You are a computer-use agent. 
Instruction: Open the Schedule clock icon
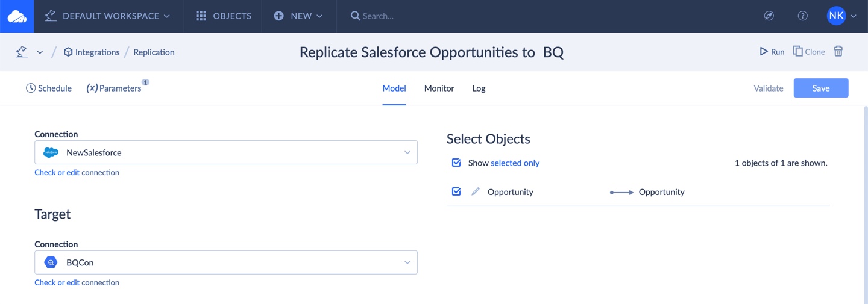(x=31, y=88)
